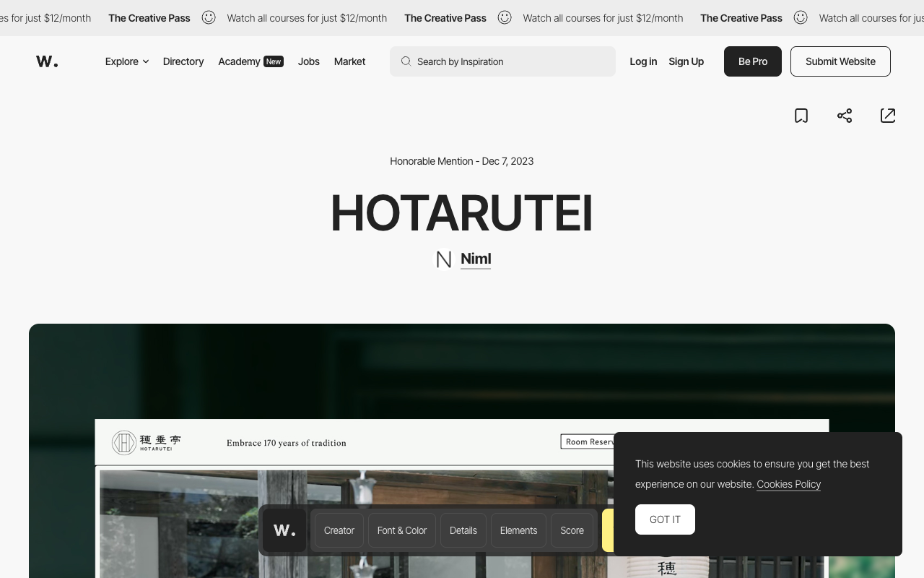The image size is (924, 578).
Task: Click the Log in link
Action: tap(643, 61)
